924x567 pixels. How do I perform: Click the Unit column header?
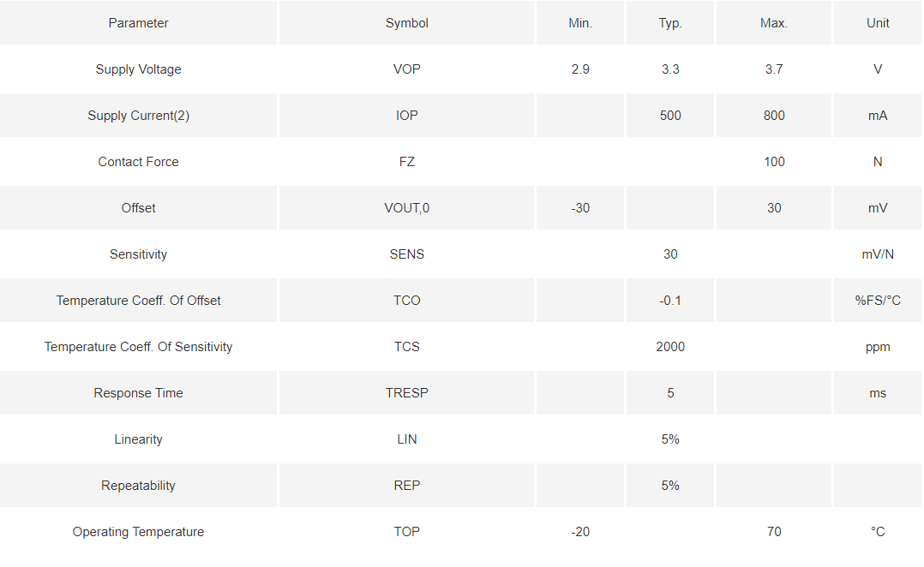878,23
